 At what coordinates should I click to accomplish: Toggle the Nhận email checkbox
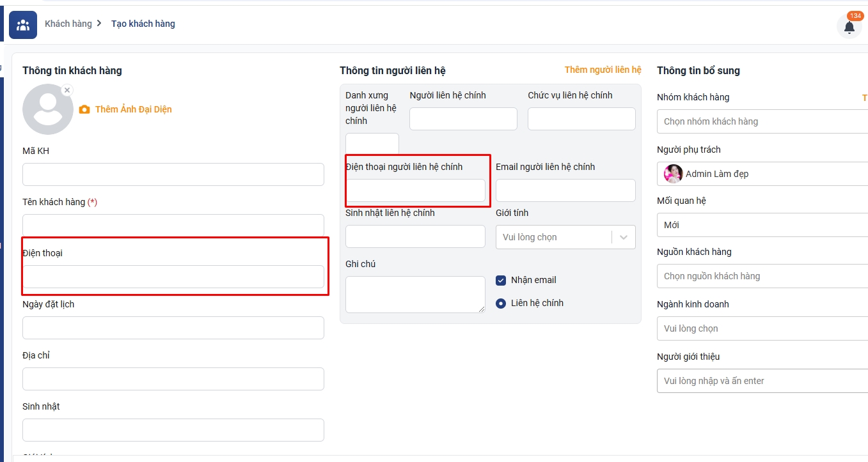click(501, 280)
